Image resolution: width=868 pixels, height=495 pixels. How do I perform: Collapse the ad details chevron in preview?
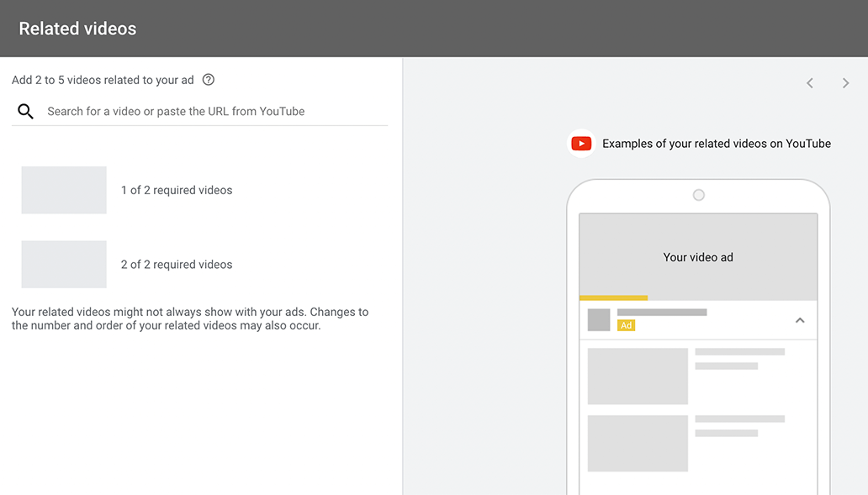[x=800, y=320]
